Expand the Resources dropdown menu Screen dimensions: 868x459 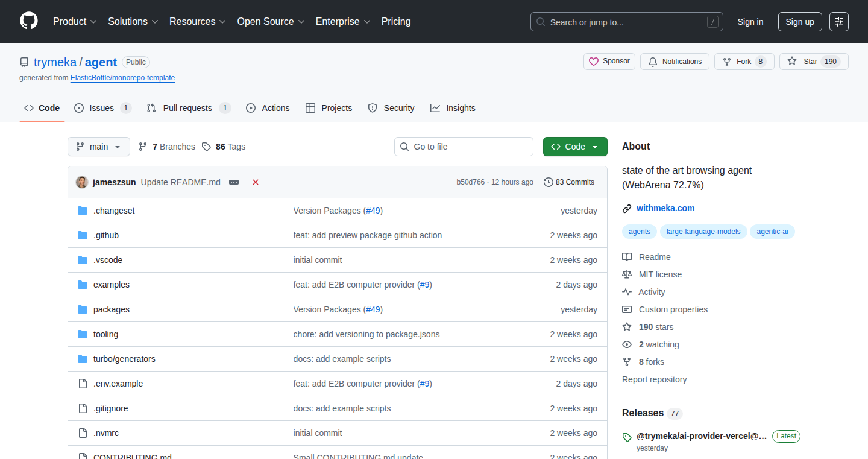click(198, 21)
